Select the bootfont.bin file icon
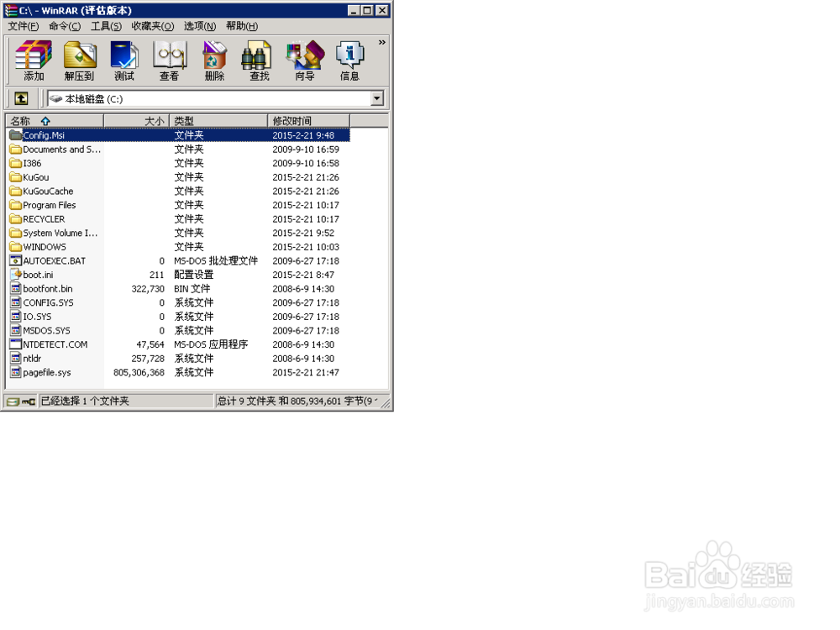840x630 pixels. (15, 288)
